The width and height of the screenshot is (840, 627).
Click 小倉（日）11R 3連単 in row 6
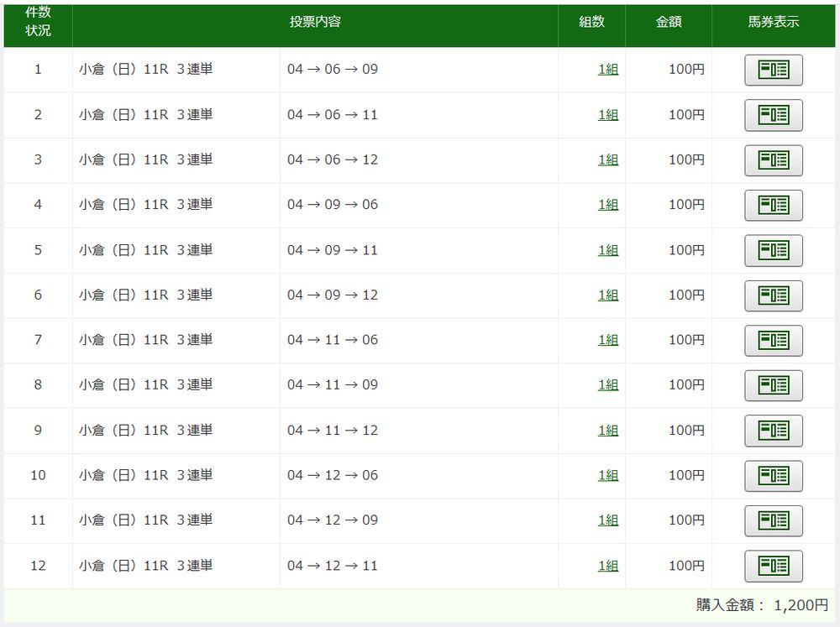pos(145,295)
